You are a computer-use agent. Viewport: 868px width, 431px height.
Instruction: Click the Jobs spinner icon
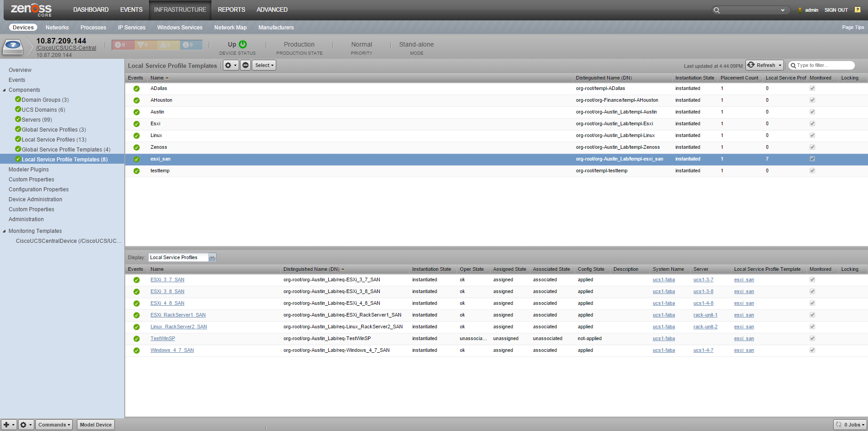[839, 425]
